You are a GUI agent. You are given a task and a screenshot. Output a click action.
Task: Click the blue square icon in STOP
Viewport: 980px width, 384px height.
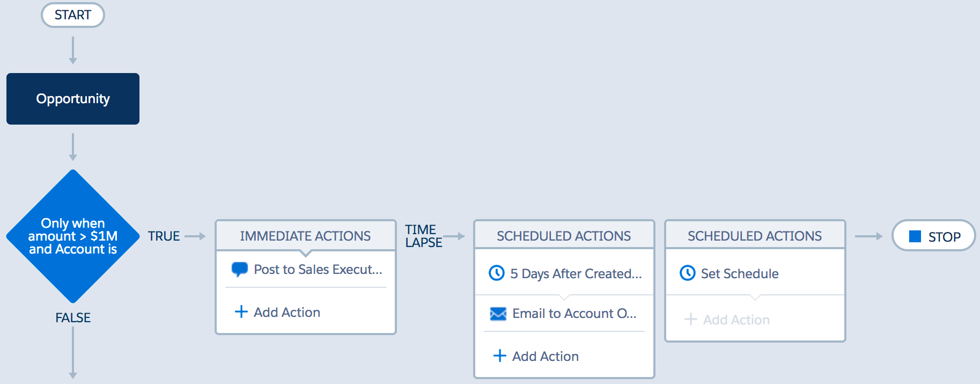click(915, 236)
